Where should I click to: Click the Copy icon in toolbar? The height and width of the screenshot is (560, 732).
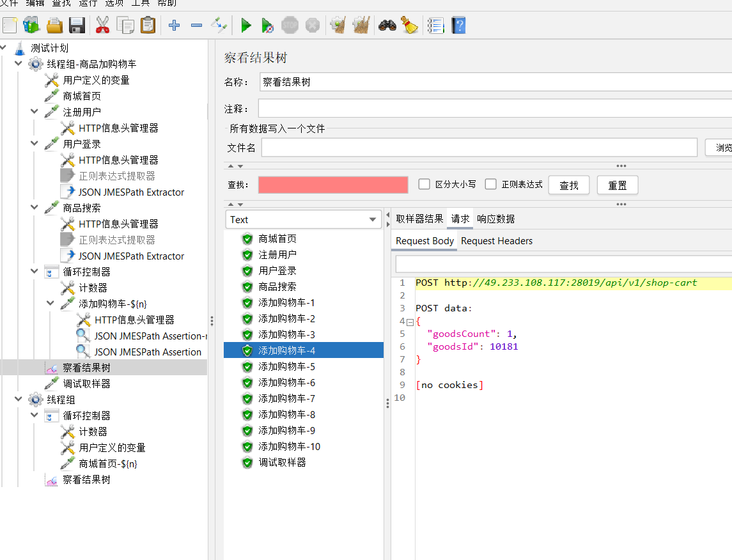tap(125, 25)
